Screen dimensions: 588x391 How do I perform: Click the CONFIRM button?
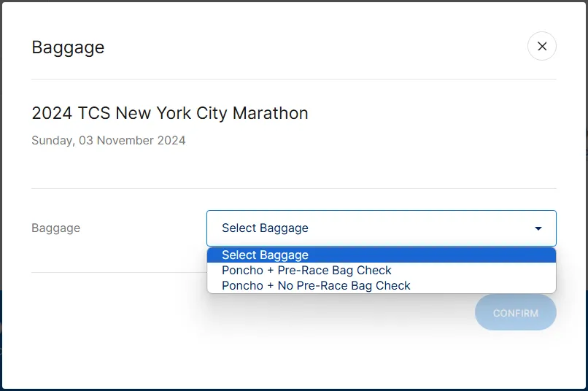tap(515, 313)
